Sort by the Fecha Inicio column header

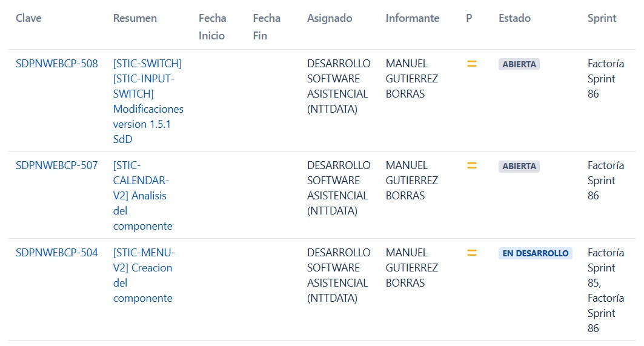(x=212, y=27)
